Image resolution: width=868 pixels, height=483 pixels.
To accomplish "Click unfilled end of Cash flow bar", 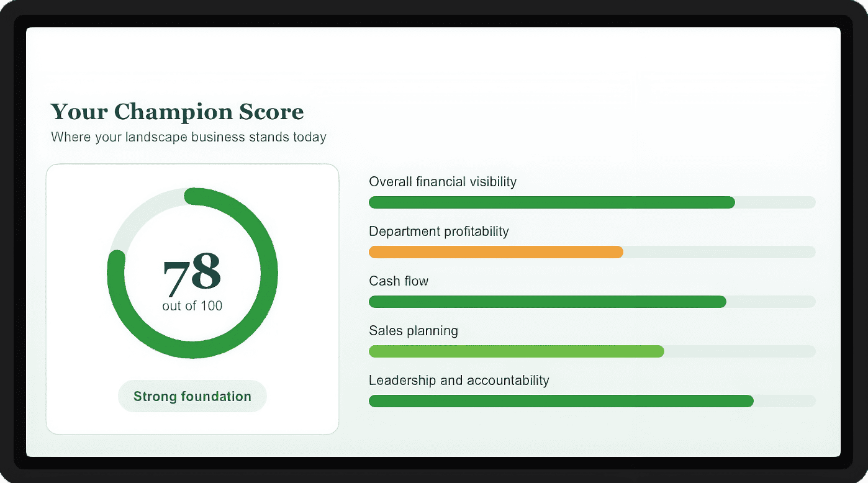I will [771, 302].
